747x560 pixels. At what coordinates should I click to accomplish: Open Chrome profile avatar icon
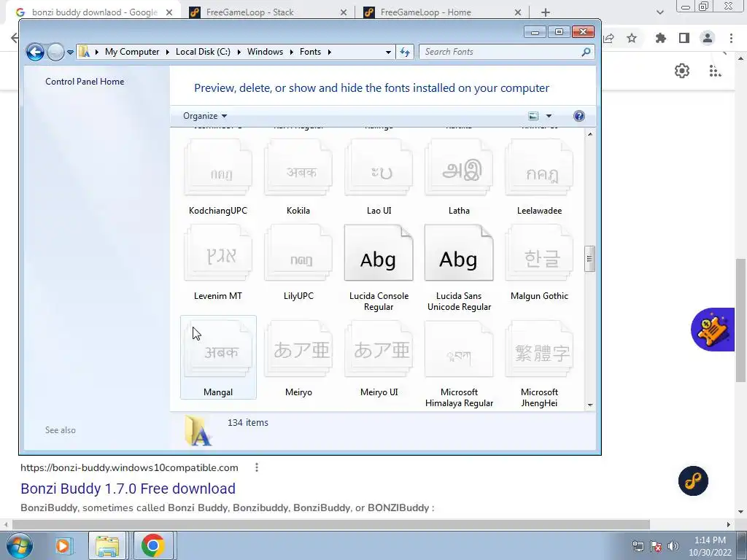click(x=708, y=38)
